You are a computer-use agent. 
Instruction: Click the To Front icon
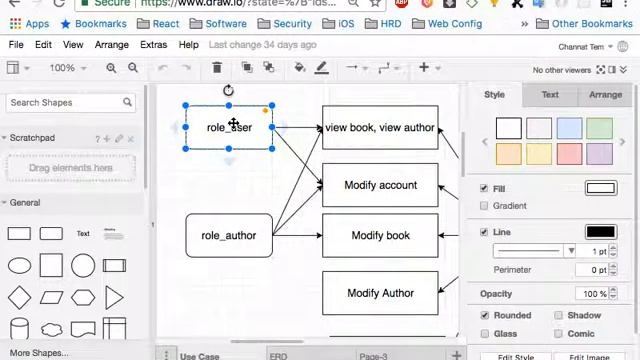(247, 67)
